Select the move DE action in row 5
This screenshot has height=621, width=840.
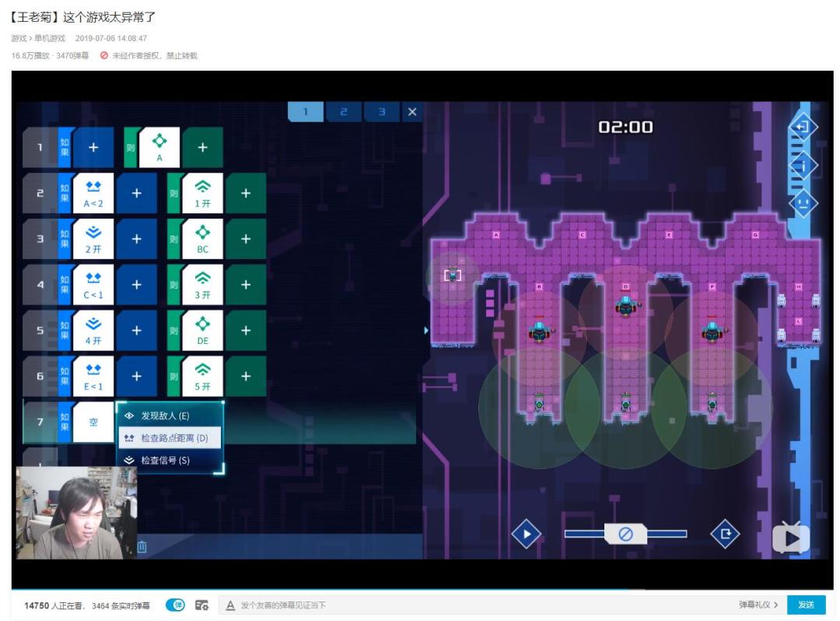pyautogui.click(x=202, y=331)
